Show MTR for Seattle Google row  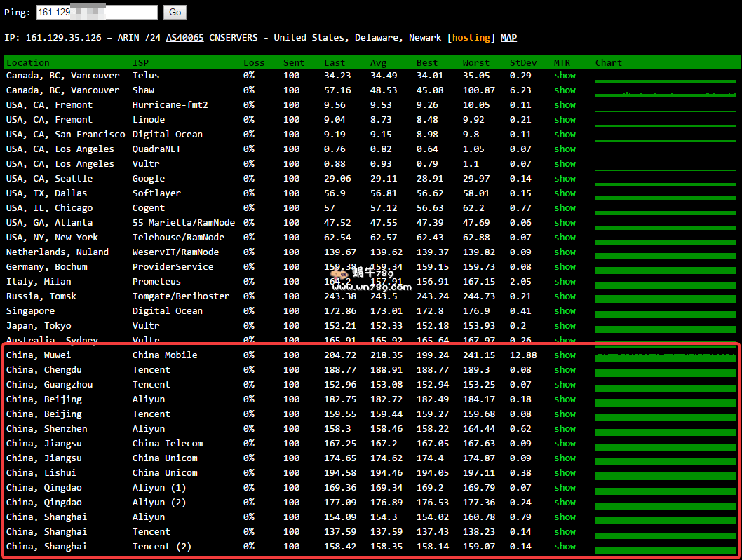click(x=565, y=179)
